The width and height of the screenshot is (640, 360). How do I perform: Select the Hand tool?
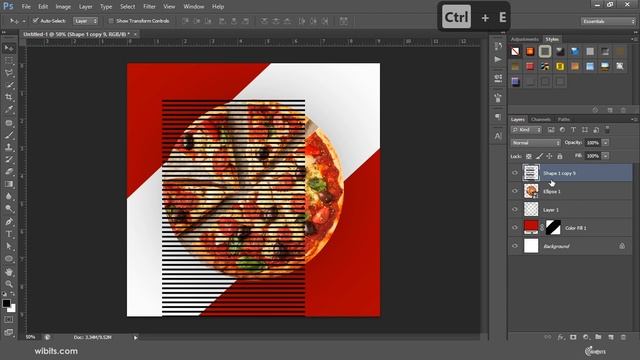[x=9, y=272]
